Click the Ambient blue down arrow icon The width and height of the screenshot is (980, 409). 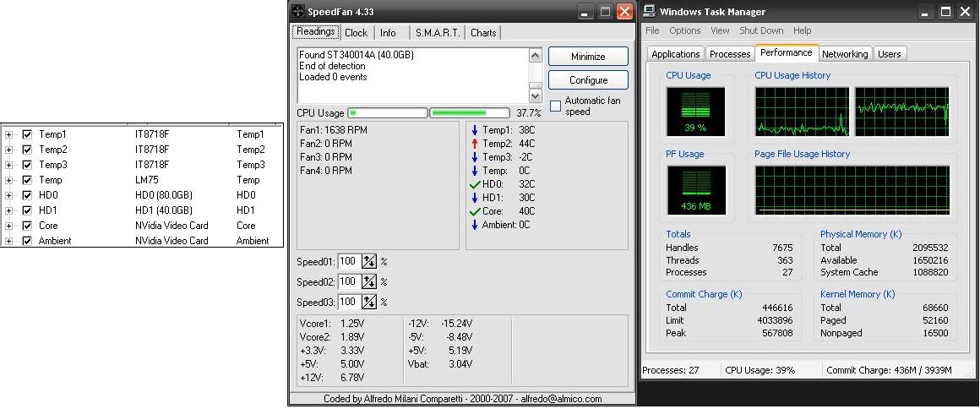point(475,225)
